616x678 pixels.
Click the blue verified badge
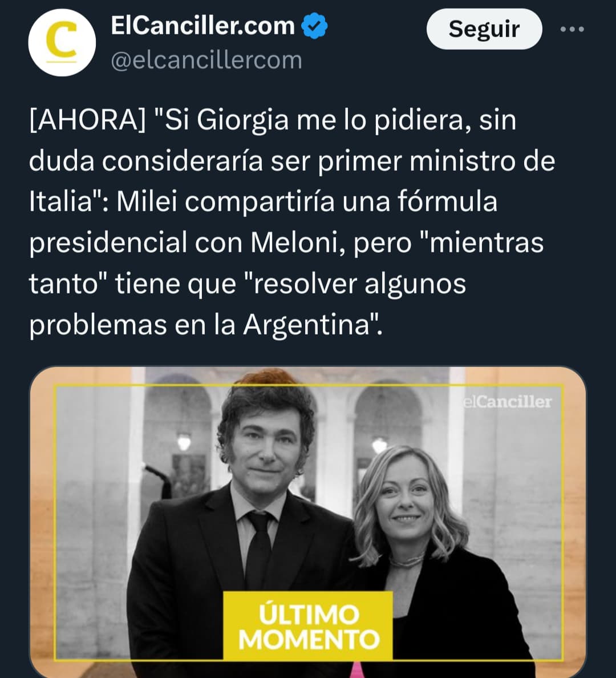pyautogui.click(x=314, y=26)
